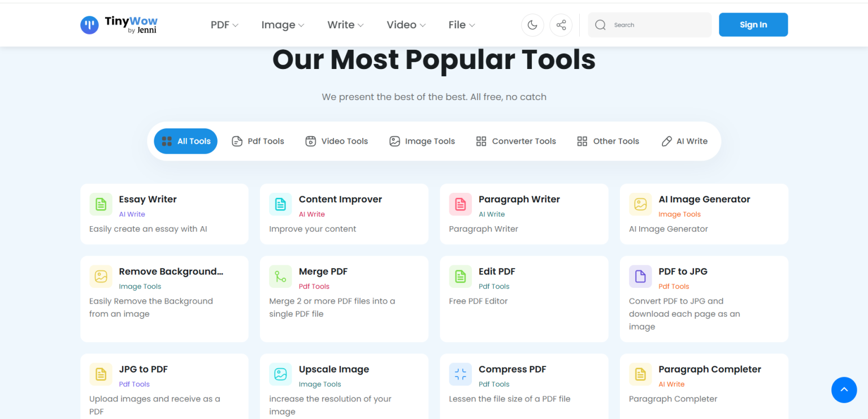The width and height of the screenshot is (868, 419).
Task: Click the Paragraph Writer red icon
Action: coord(461,204)
